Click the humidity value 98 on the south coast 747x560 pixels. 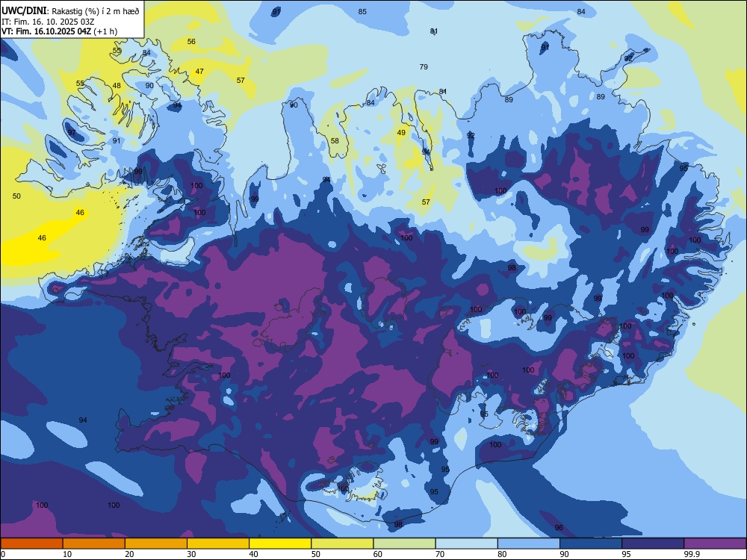pyautogui.click(x=398, y=524)
